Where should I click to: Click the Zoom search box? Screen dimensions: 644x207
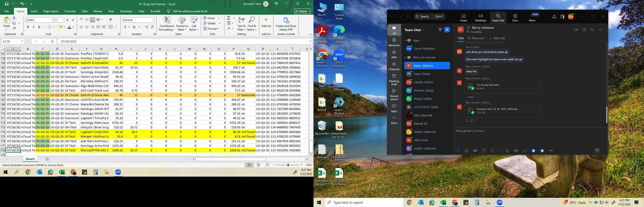point(429,17)
